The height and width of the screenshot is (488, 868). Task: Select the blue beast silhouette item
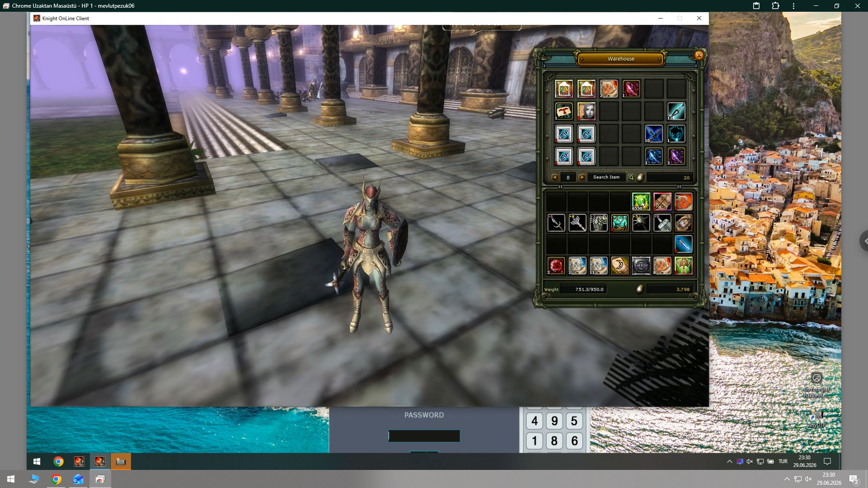pos(676,134)
